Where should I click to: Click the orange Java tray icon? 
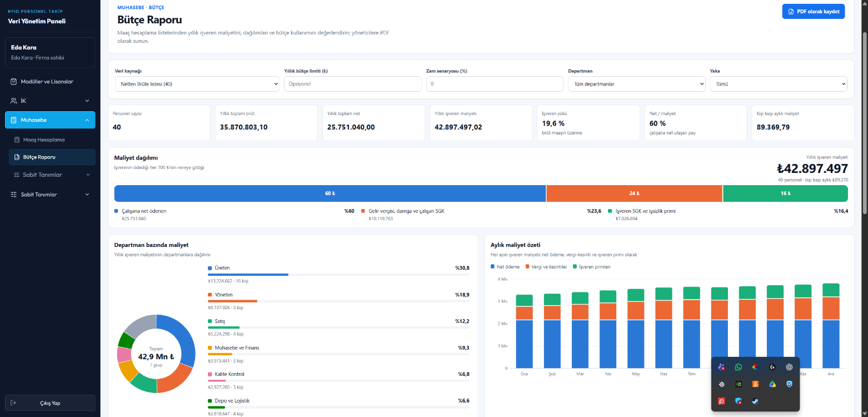755,384
